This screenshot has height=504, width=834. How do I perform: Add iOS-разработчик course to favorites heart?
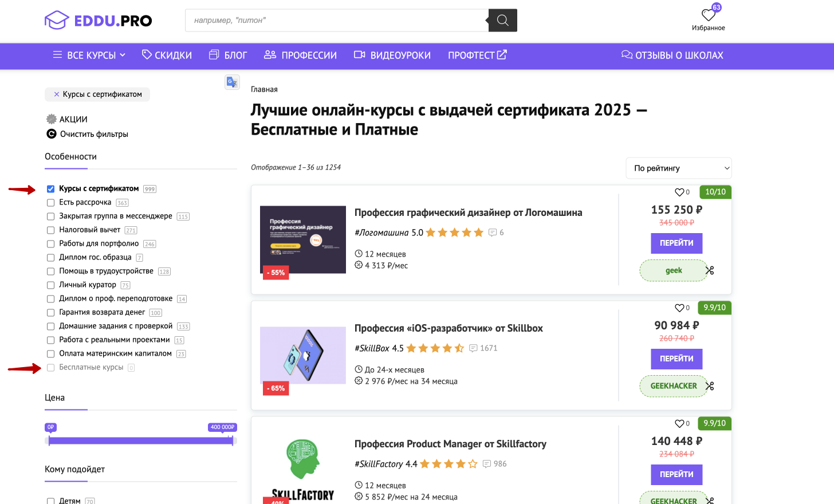pos(679,308)
